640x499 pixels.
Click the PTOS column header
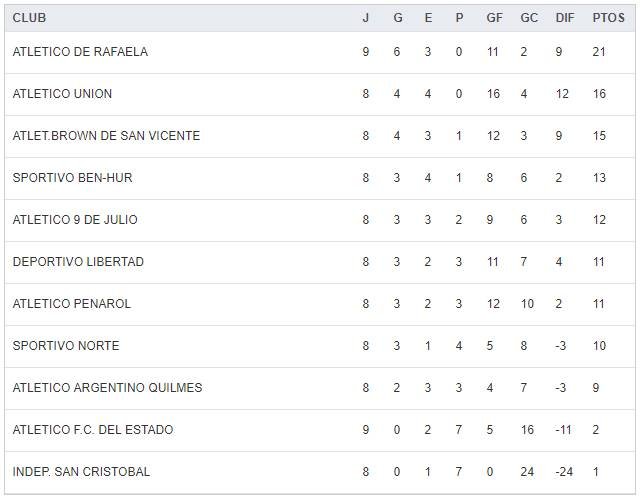[607, 18]
